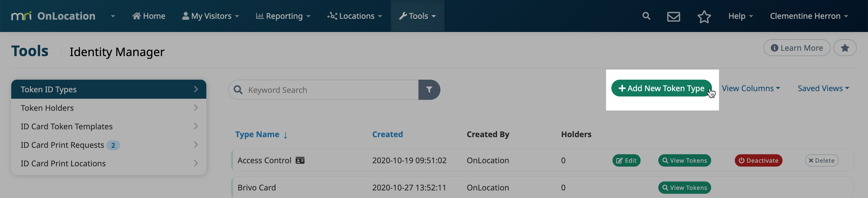Open the dropdown arrow beside the OnLocation logo
The height and width of the screenshot is (198, 868).
[x=113, y=16]
